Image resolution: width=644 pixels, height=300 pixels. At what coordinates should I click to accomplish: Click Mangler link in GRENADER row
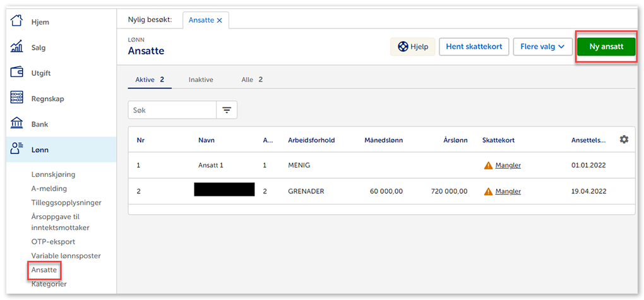point(508,191)
